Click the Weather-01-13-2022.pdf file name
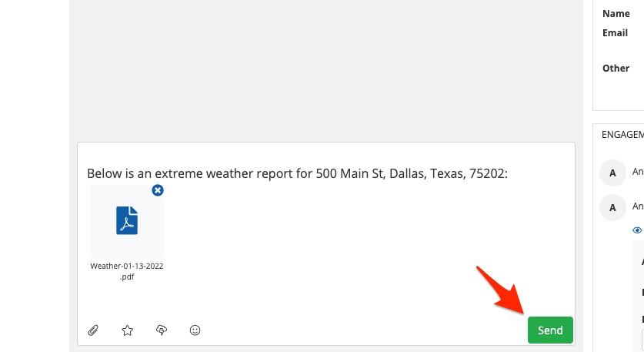Screen dimensions: 644x352 point(127,271)
